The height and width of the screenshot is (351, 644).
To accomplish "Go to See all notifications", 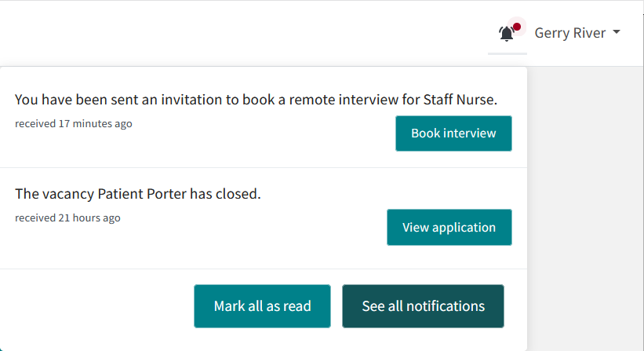I will 423,306.
